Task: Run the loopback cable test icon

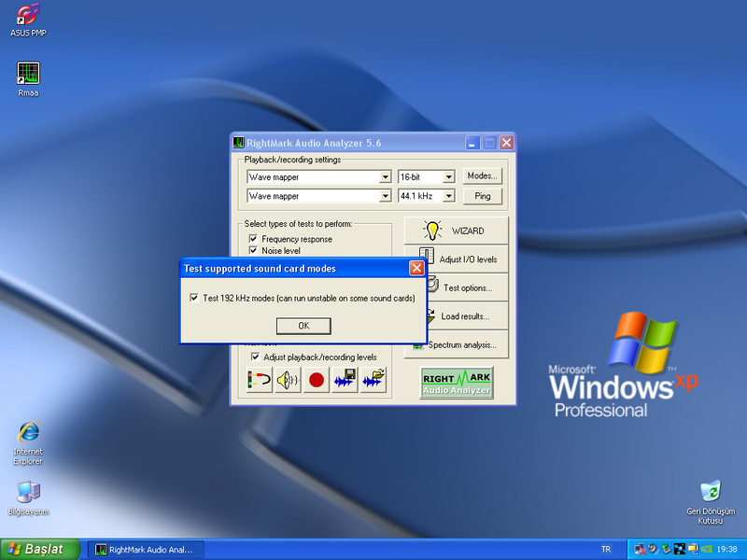Action: 260,380
